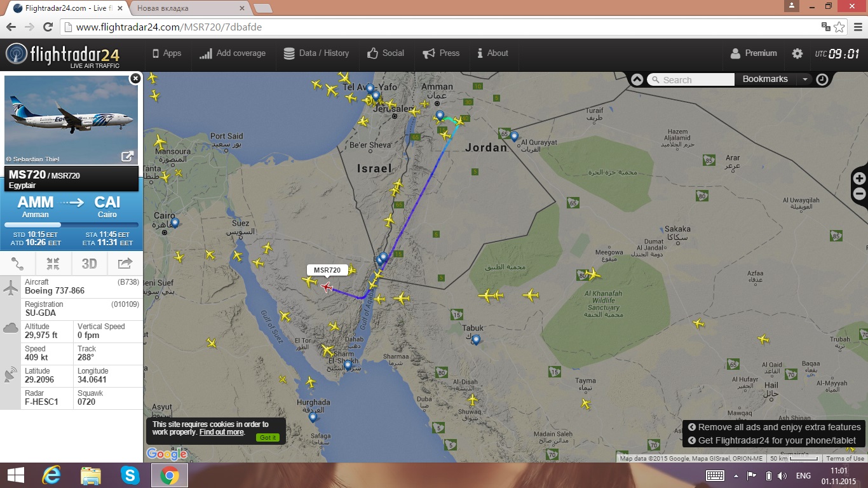The image size is (868, 488).
Task: Click the flight progress bar AMM to CAI
Action: pos(71,225)
